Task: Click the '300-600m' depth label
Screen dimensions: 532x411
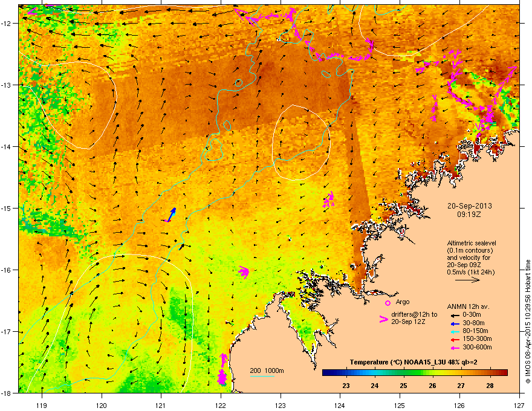Action: coord(477,347)
